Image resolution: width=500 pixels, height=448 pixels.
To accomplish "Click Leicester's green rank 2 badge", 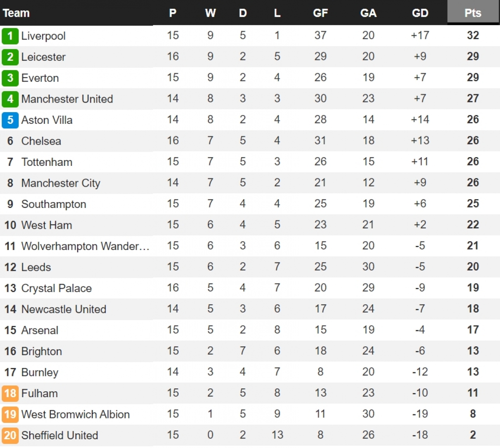I will point(10,57).
